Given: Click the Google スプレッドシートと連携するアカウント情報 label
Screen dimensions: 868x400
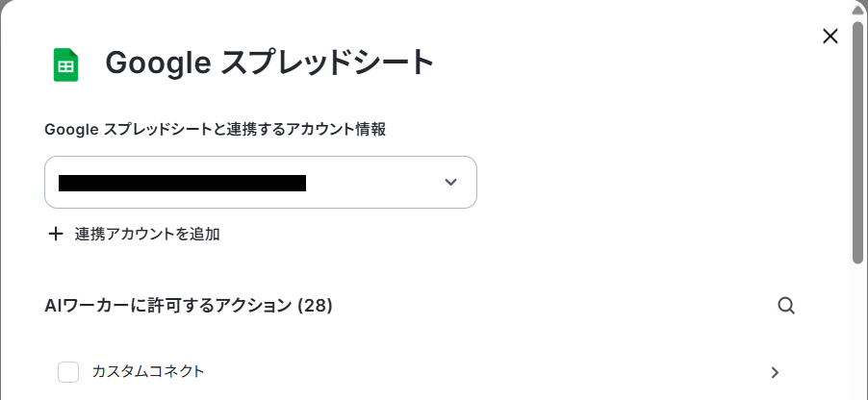Looking at the screenshot, I should tap(215, 130).
